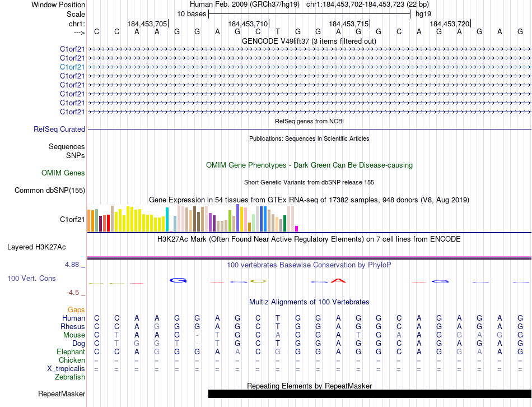Click the RepeatMasker track label
The height and width of the screenshot is (407, 532).
(x=62, y=394)
